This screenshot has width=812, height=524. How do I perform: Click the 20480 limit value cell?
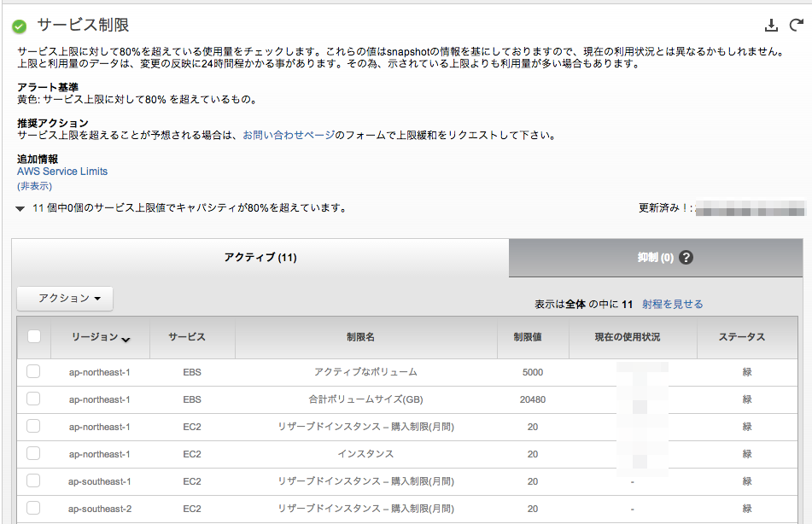pyautogui.click(x=533, y=399)
